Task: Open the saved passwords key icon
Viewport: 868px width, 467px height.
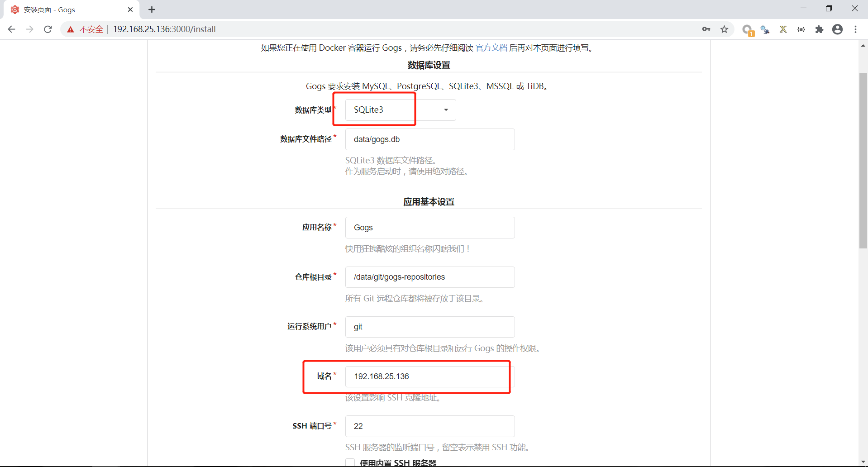Action: [706, 29]
